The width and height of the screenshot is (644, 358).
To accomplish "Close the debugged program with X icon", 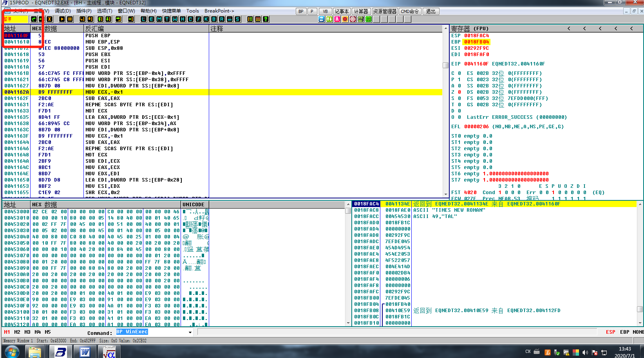I will [49, 19].
